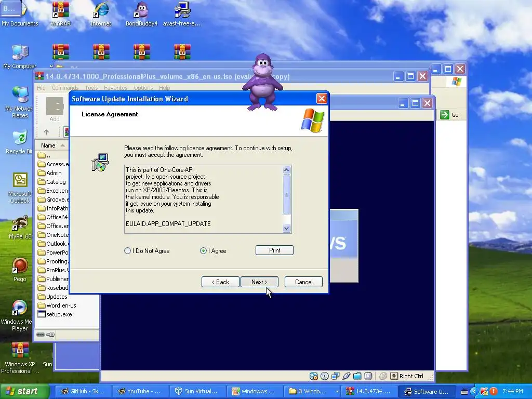
Task: Click the VirtualBox optical disc status icon
Action: [x=324, y=376]
